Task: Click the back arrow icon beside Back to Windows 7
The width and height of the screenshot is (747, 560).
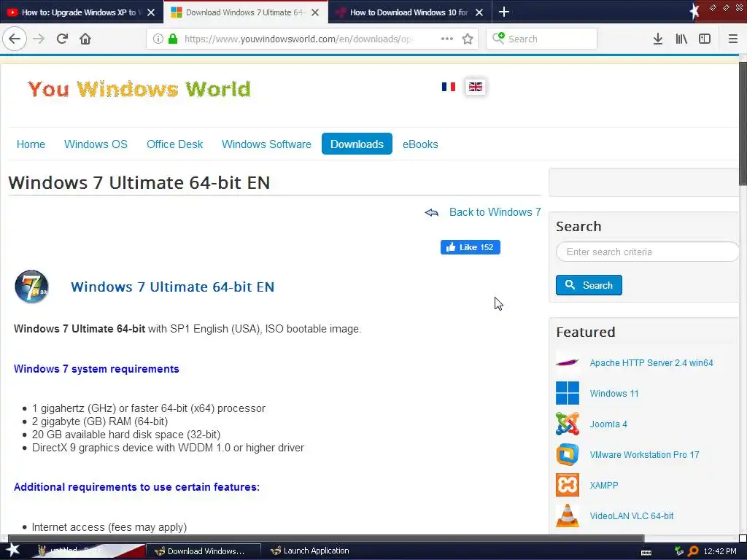Action: (x=432, y=212)
